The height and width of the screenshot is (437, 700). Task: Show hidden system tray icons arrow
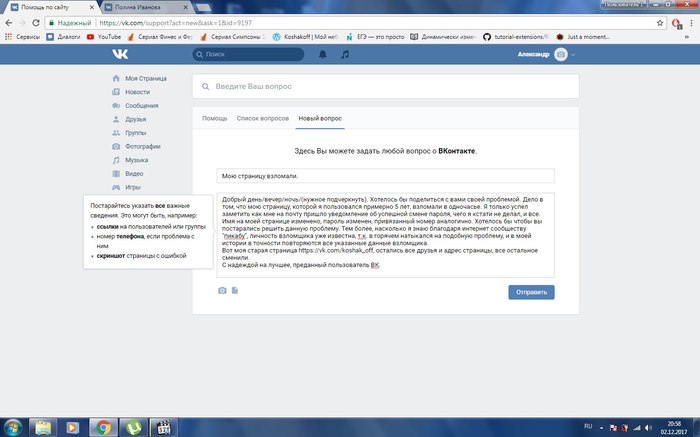(603, 427)
